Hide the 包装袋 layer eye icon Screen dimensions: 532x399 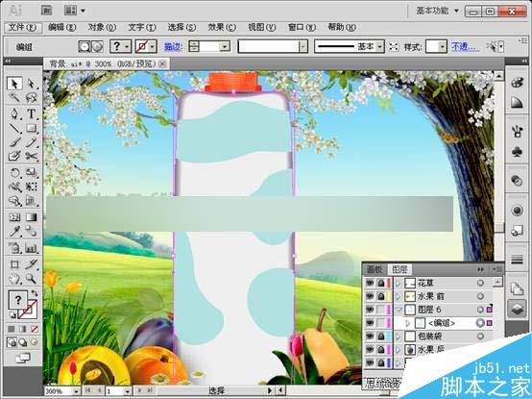(x=370, y=336)
